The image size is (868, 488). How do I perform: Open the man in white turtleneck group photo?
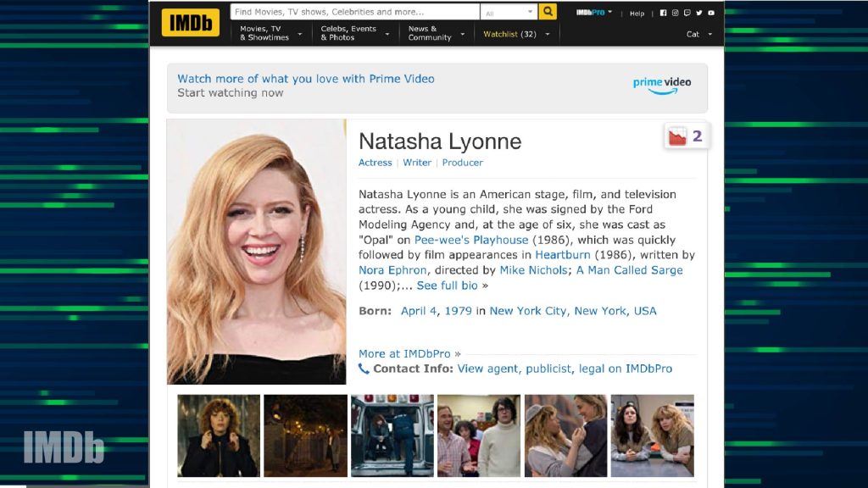[x=479, y=435]
